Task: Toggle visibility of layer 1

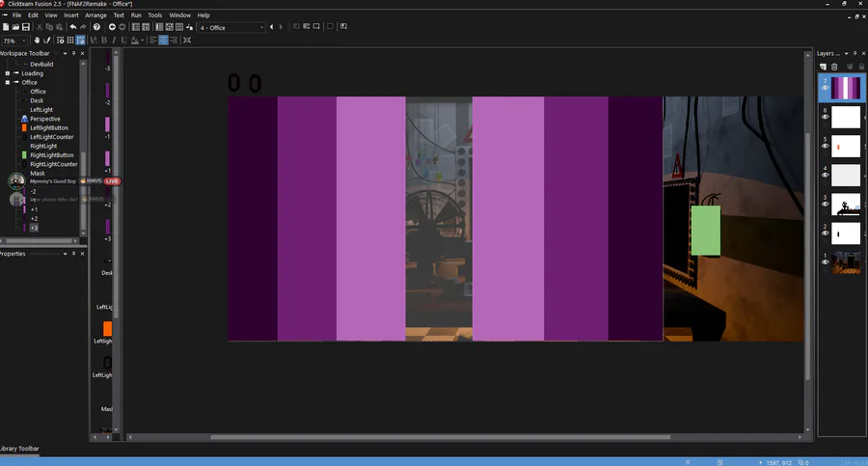Action: [x=825, y=262]
